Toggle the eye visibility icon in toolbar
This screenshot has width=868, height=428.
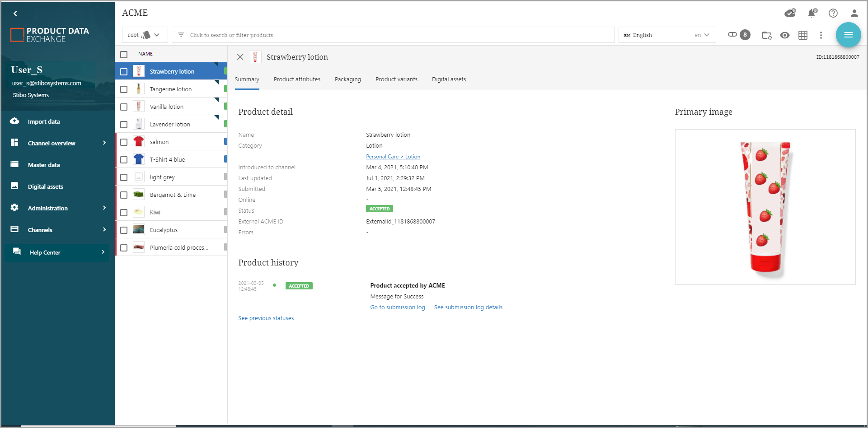pyautogui.click(x=785, y=35)
